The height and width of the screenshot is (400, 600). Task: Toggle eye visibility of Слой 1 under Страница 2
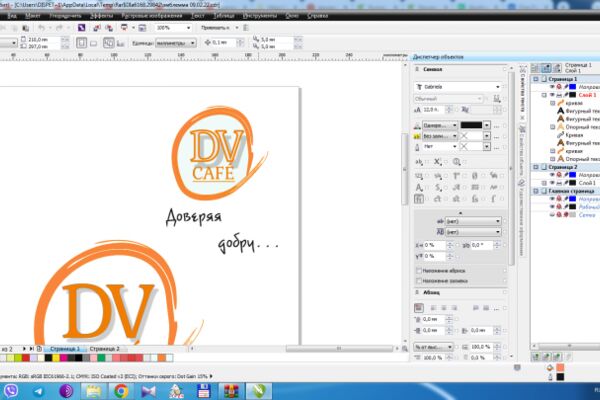tap(552, 183)
